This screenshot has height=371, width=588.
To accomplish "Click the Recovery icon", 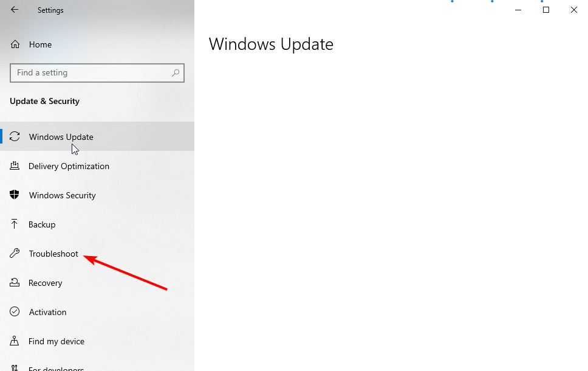I will click(15, 282).
